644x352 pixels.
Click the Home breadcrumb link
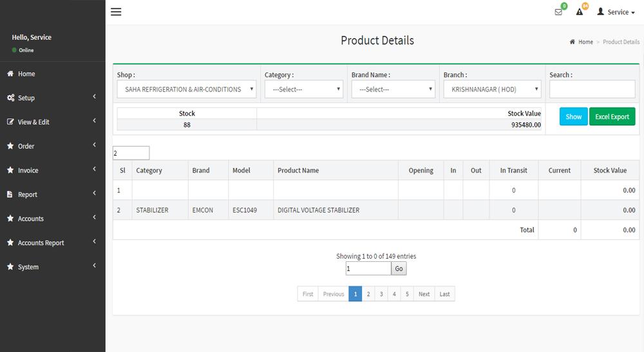[x=585, y=42]
